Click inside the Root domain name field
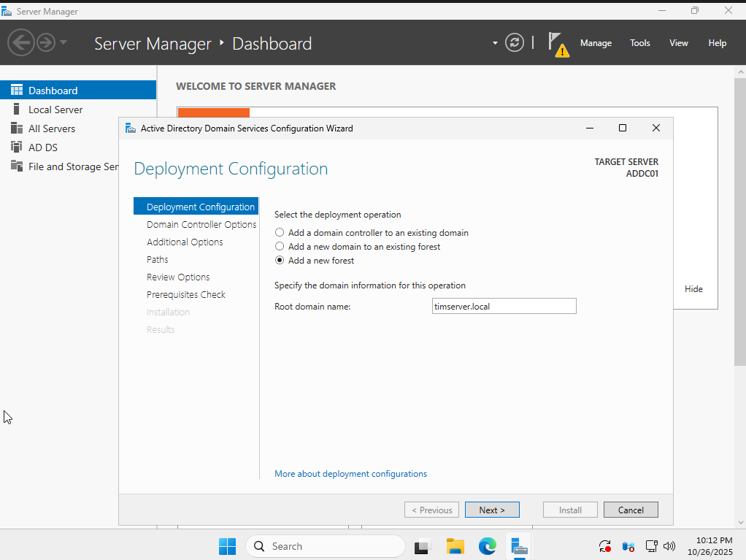Image resolution: width=746 pixels, height=560 pixels. 504,306
